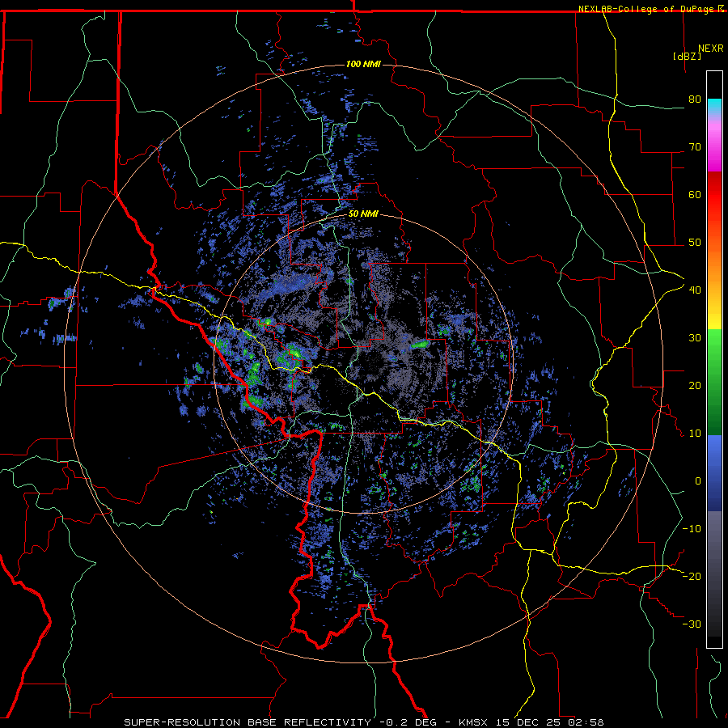The height and width of the screenshot is (728, 728).
Task: Click the NEXLAB-College of DuPage credit text
Action: click(x=645, y=9)
